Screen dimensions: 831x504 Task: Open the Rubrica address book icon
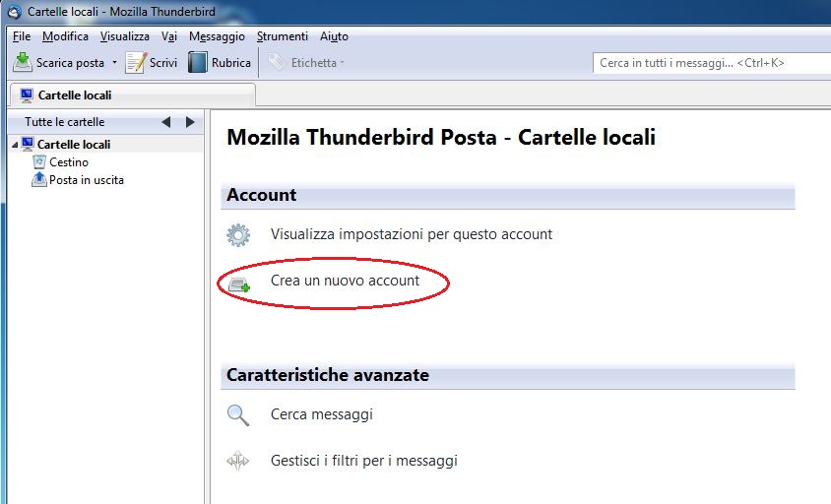pyautogui.click(x=198, y=63)
